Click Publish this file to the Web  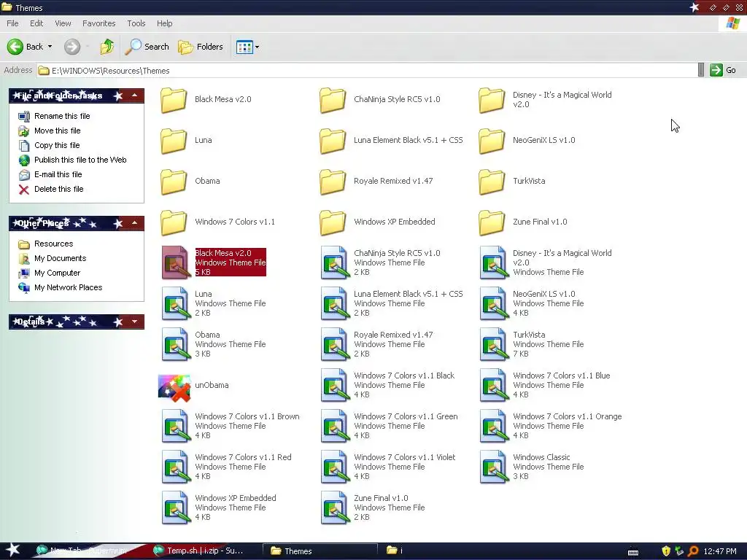(x=80, y=160)
